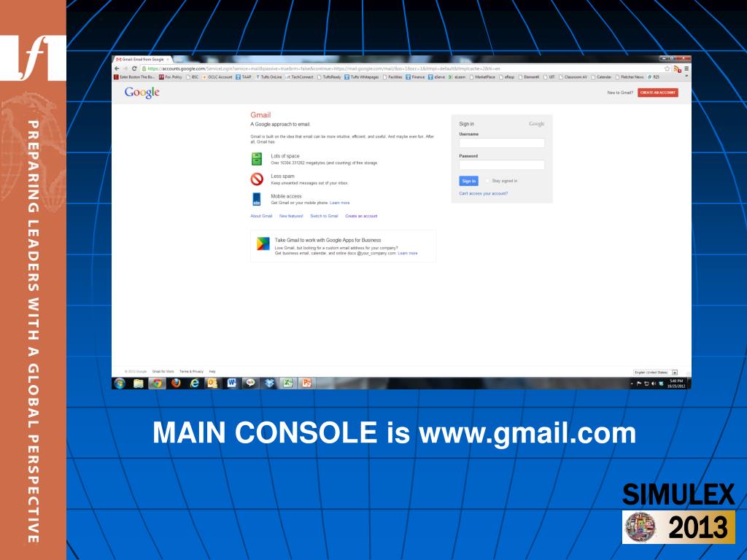
Task: Open the Tufts Whitepages bookmark
Action: [x=362, y=77]
